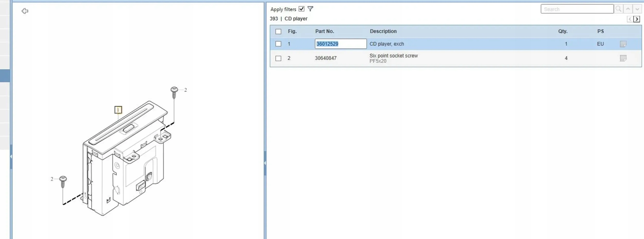This screenshot has width=644, height=239.
Task: Select the CD player, exch description
Action: [387, 44]
